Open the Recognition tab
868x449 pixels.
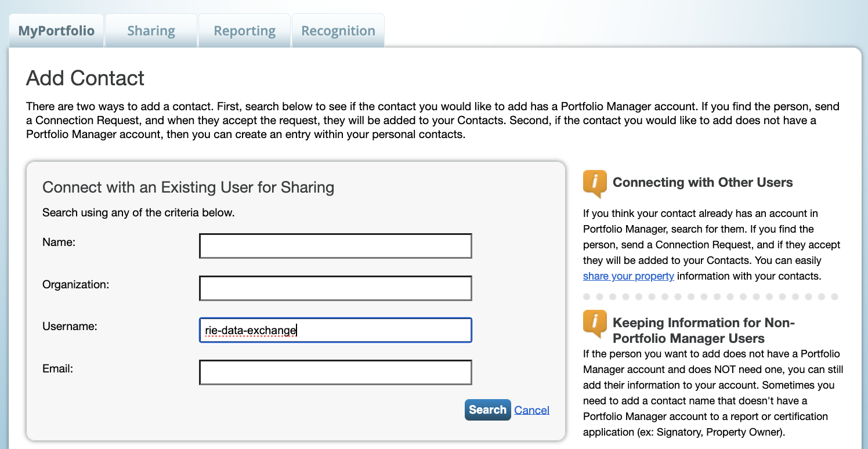coord(338,31)
